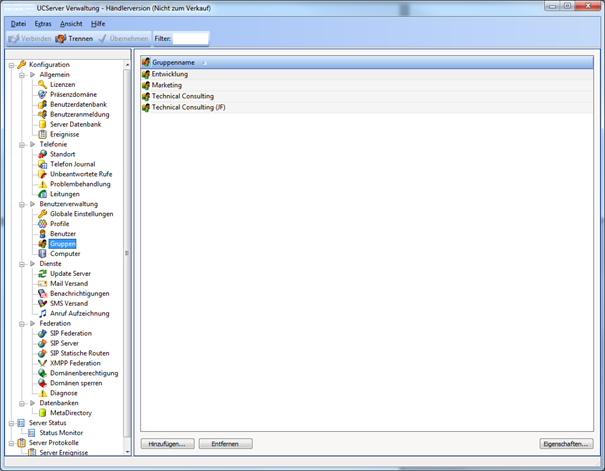The height and width of the screenshot is (471, 605).
Task: Click the Profile icon
Action: (x=42, y=224)
